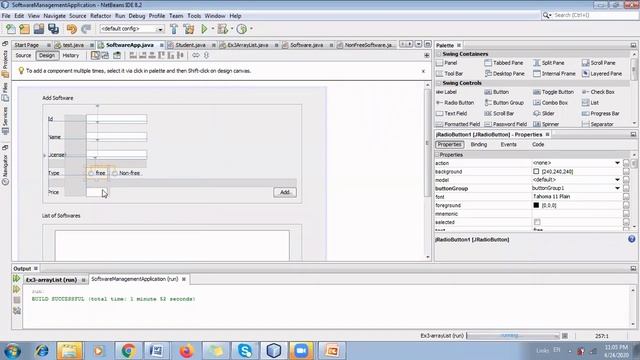This screenshot has height=360, width=640.
Task: Pick the Button Group palette item
Action: pos(504,103)
